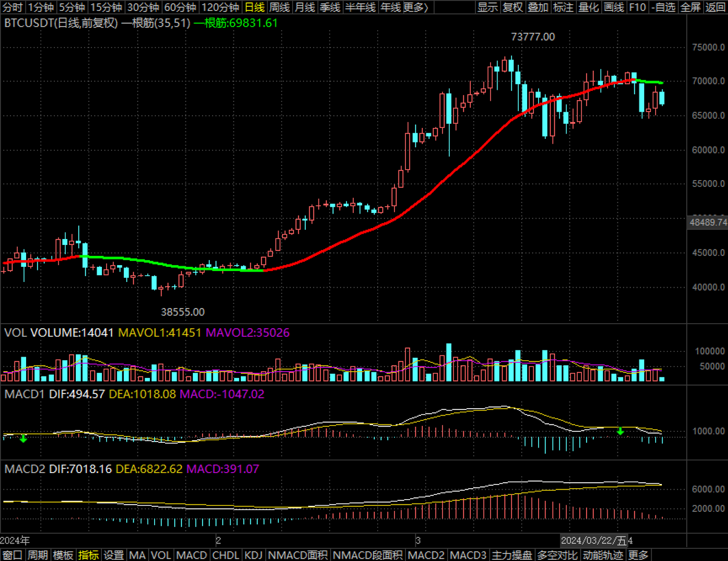Open 设置 settings in bottom bar

114,555
